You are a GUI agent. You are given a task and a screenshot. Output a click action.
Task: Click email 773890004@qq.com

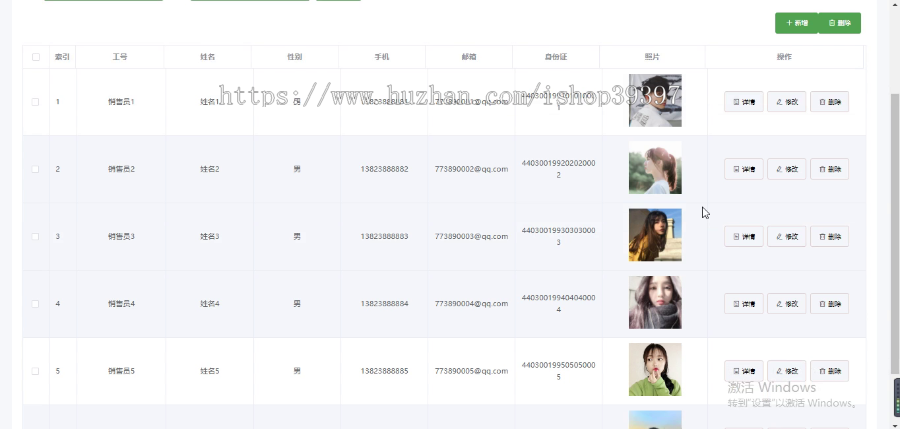[471, 303]
